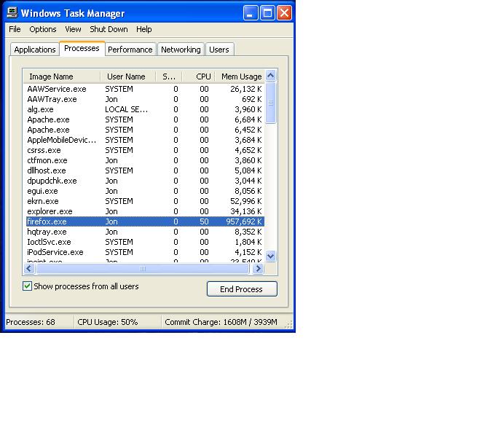Image resolution: width=504 pixels, height=424 pixels.
Task: Maximize the Task Manager window
Action: click(267, 13)
